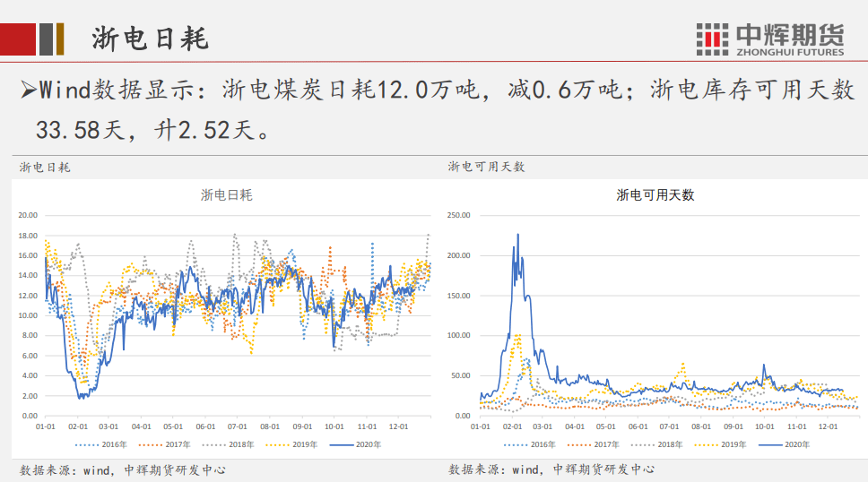Click the 2020 peak near 225 in right chart
Viewport: 868px width, 482px height.
point(517,236)
